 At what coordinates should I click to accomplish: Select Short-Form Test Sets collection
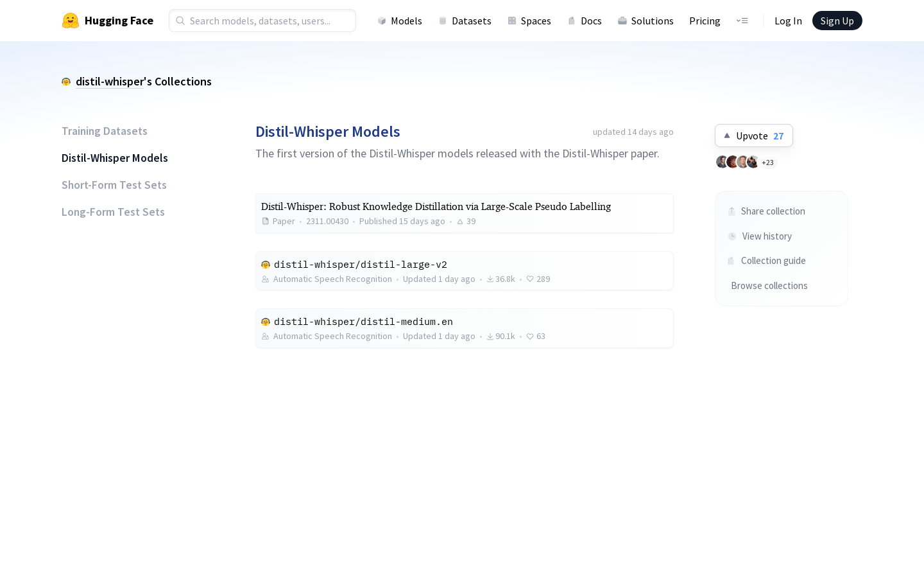[114, 185]
